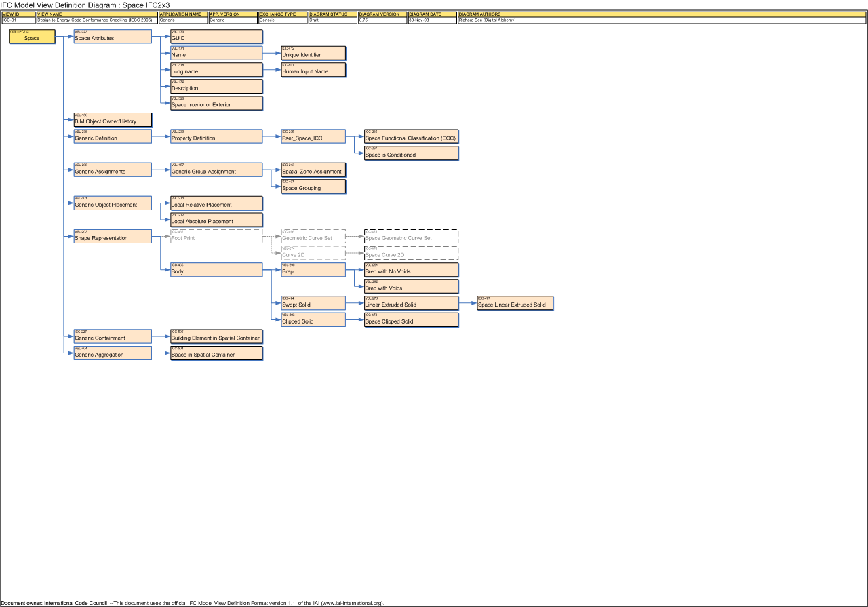Select the Swept Solid box
Viewport: 868px width, 607px height.
click(314, 302)
